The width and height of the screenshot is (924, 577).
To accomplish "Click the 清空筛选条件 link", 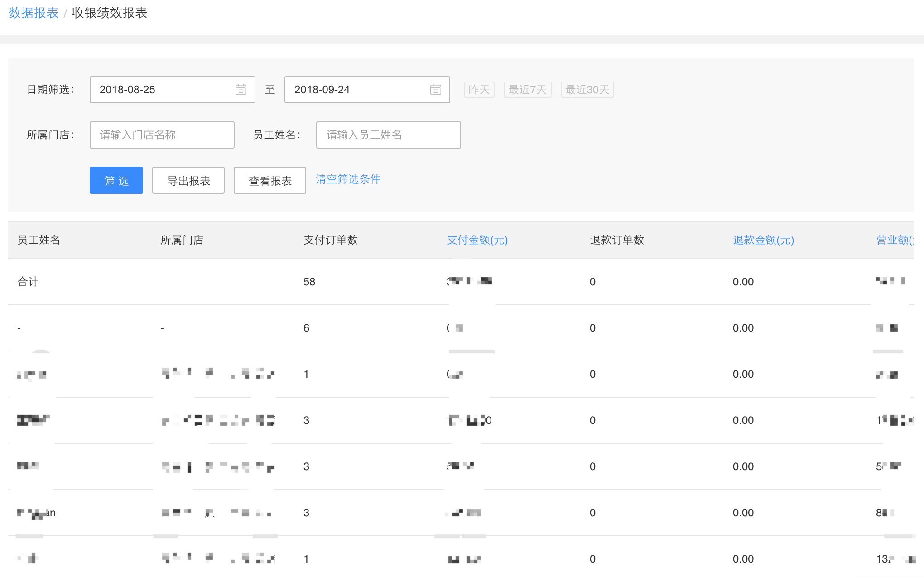I will [348, 179].
